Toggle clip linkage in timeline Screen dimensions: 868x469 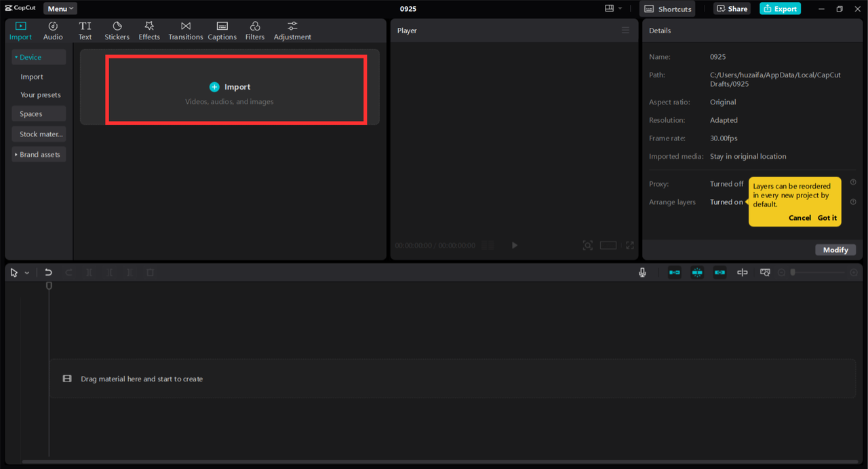pos(719,272)
